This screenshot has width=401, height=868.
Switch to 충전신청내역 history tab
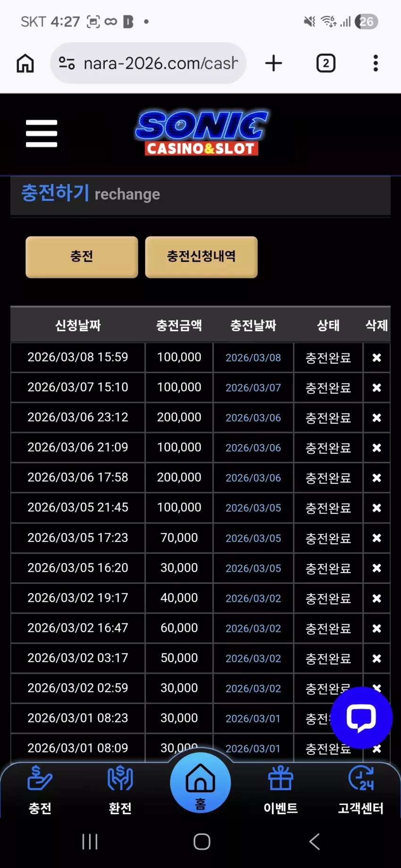click(201, 257)
